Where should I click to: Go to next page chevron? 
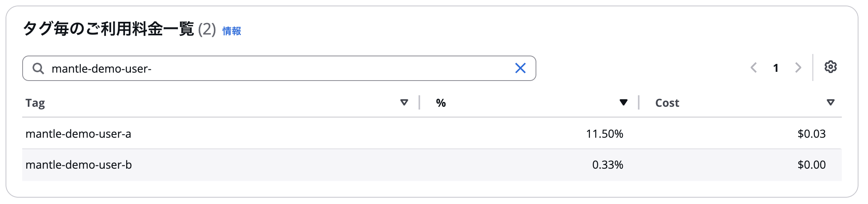point(798,68)
